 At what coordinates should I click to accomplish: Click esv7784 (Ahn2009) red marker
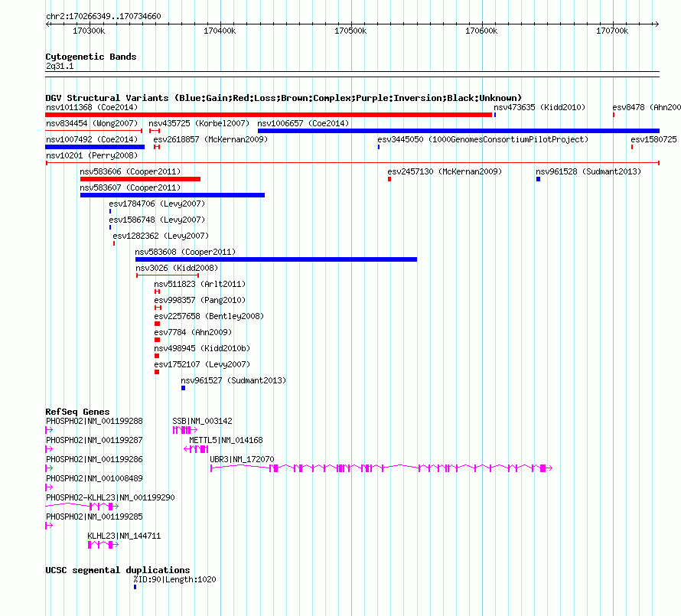[x=157, y=340]
